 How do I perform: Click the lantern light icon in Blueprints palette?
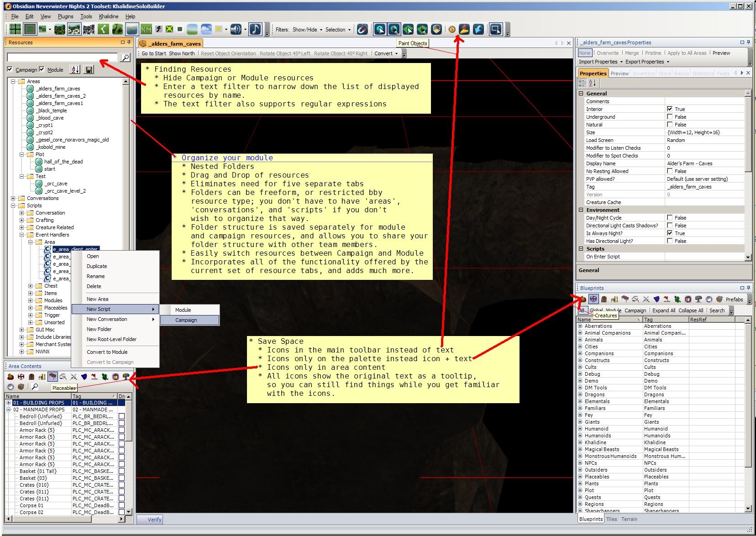[688, 300]
